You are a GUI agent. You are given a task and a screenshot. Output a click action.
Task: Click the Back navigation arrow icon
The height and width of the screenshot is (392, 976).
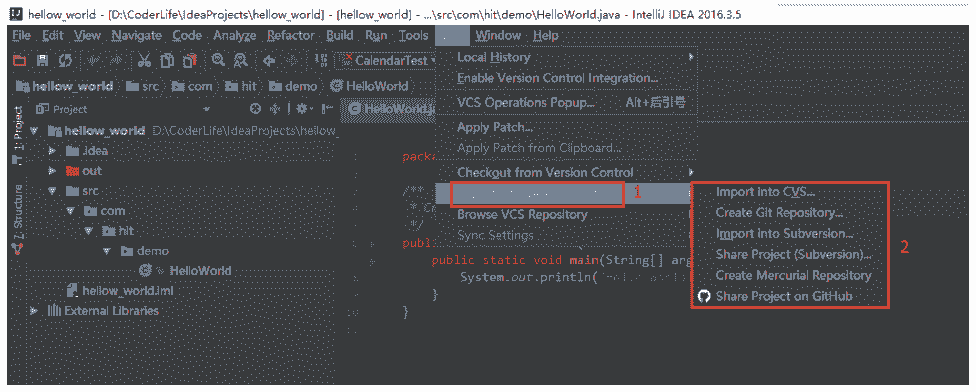click(x=270, y=60)
